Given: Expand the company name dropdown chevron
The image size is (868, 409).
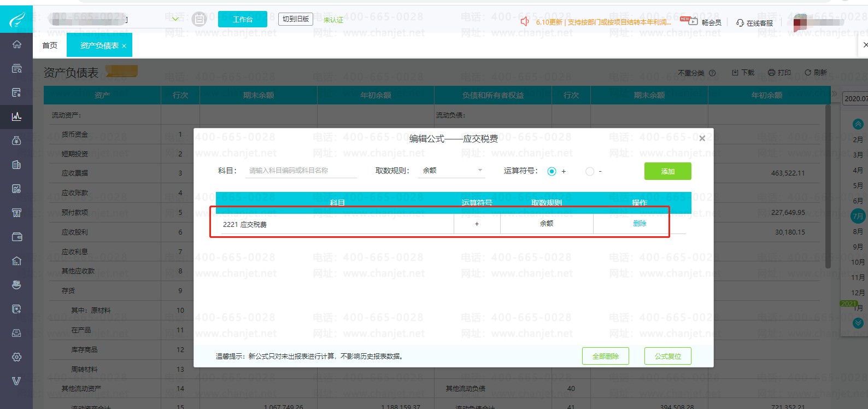Looking at the screenshot, I should click(x=175, y=19).
